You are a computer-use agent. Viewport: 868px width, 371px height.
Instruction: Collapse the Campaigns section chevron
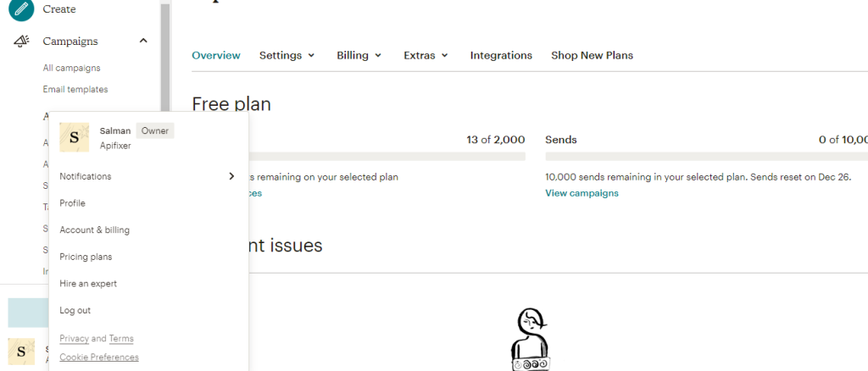[143, 42]
